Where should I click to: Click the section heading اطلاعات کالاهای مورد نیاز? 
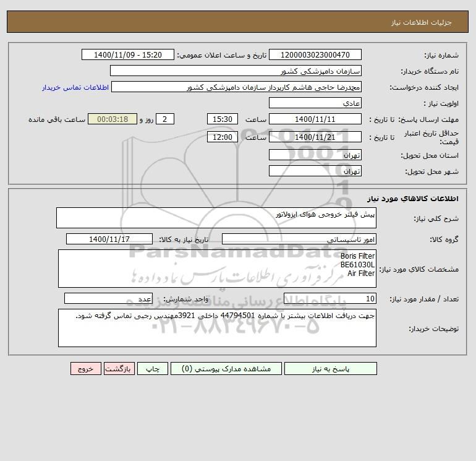point(413,199)
